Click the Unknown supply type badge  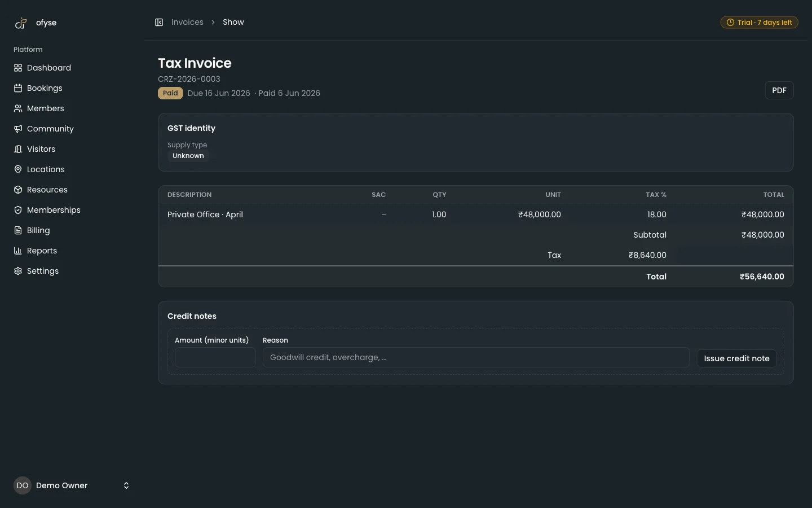point(188,156)
